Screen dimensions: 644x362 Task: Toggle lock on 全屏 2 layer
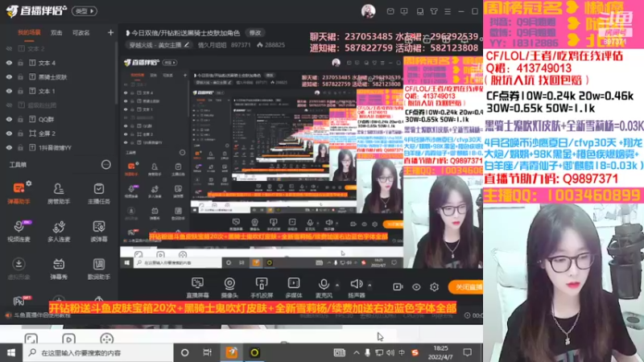20,134
